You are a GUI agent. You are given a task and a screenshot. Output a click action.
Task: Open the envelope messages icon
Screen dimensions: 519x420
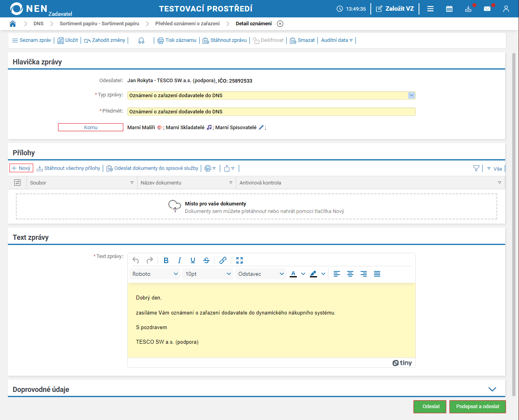click(x=487, y=9)
